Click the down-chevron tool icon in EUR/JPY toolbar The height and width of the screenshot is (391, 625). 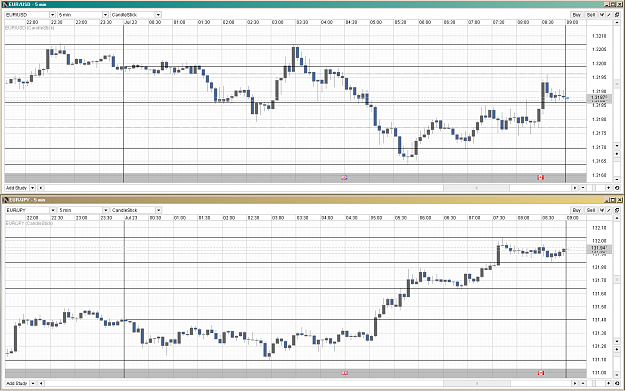pyautogui.click(x=602, y=210)
